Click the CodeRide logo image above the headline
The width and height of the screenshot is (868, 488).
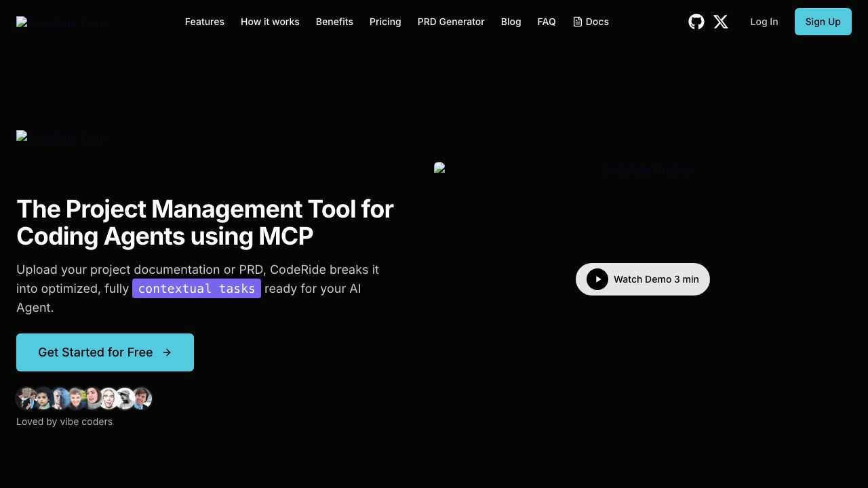tap(62, 138)
